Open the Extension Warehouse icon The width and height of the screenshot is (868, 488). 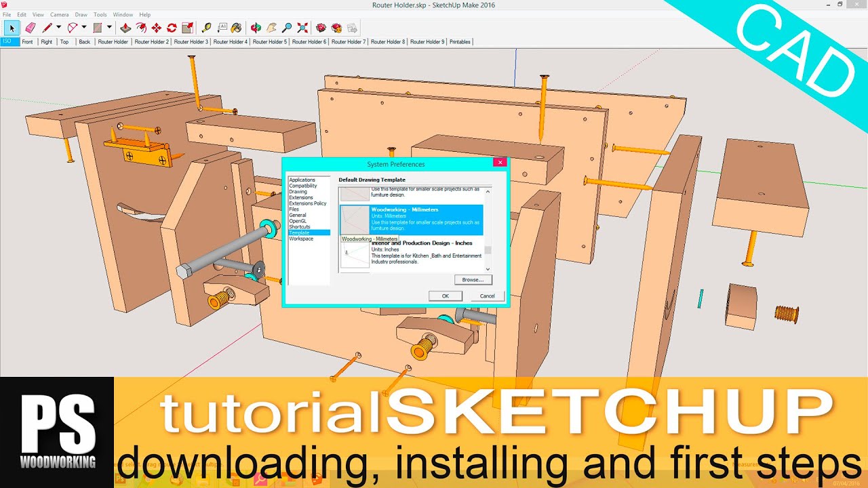click(336, 28)
